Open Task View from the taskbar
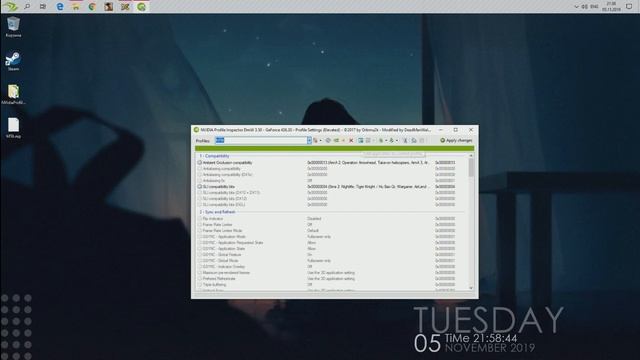The width and height of the screenshot is (640, 360). point(43,6)
